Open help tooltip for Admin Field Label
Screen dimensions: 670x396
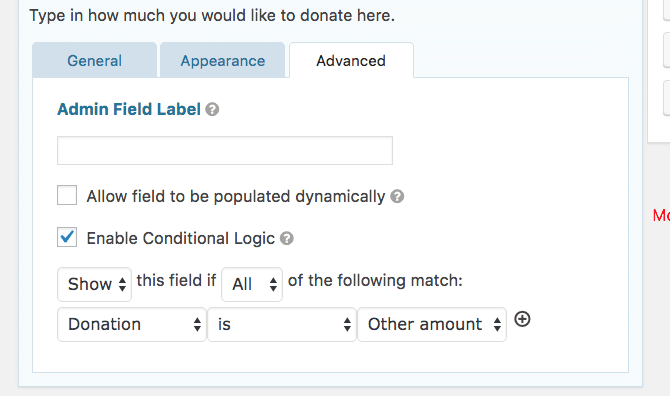tap(212, 109)
